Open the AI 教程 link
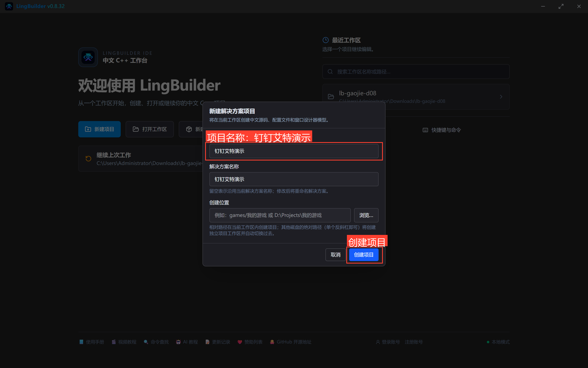 [187, 342]
